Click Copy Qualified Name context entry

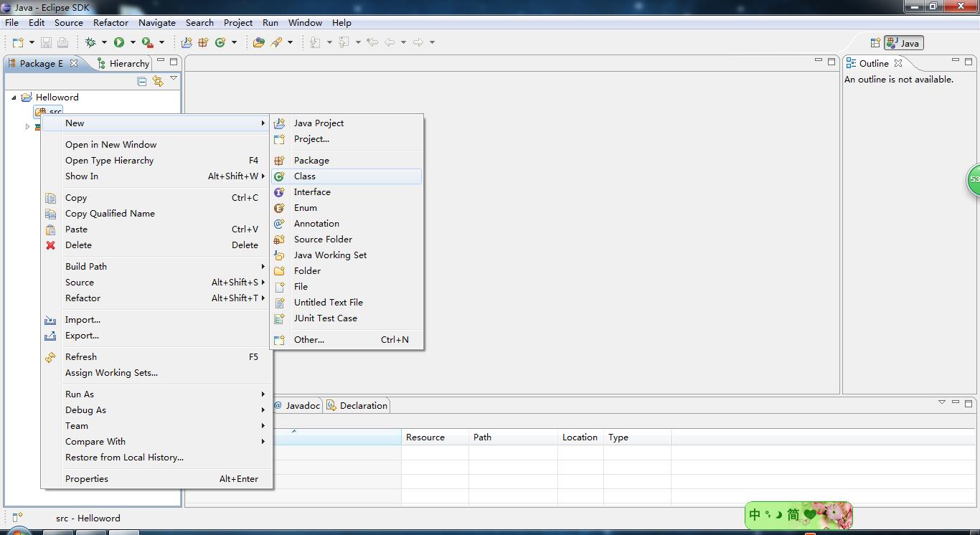(x=156, y=213)
